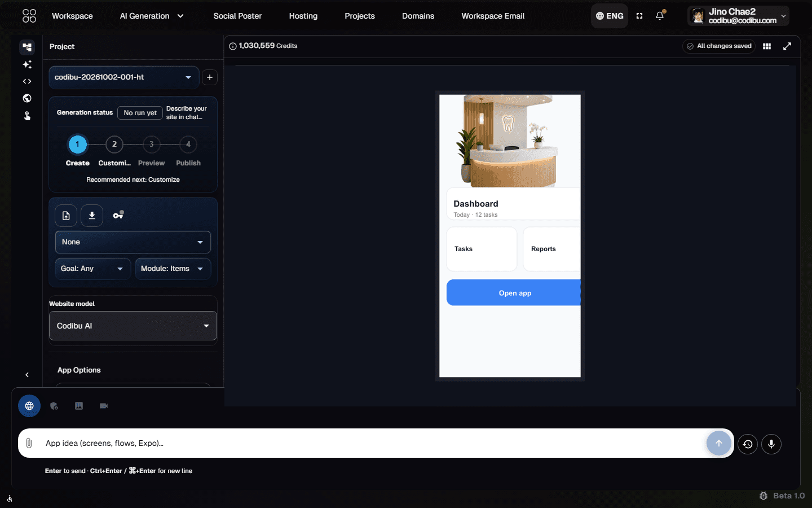Screen dimensions: 812x508
Task: Toggle the web globe mode in chat bar
Action: (29, 406)
